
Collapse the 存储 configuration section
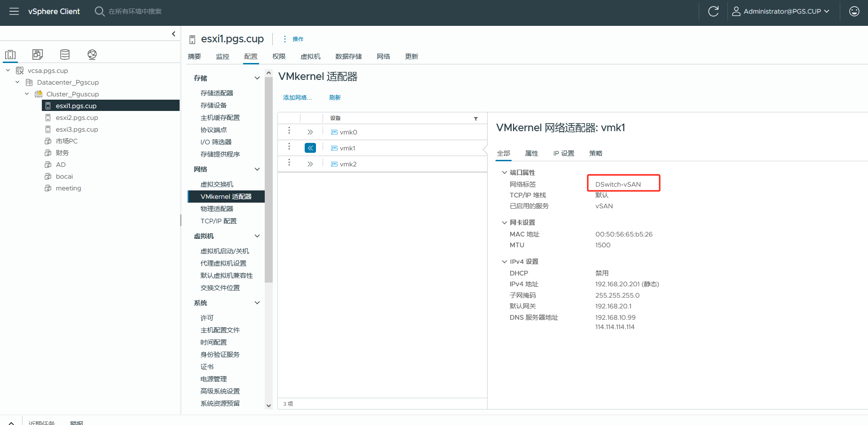[x=257, y=78]
